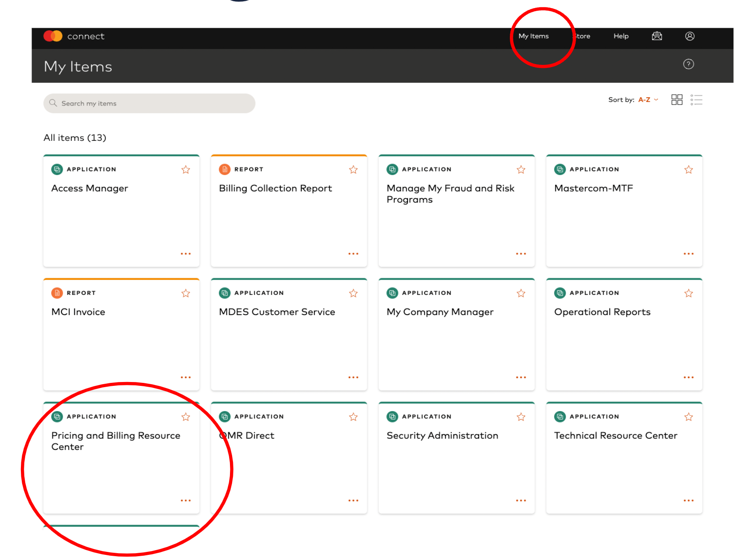Click the Mastercard connect logo

[x=74, y=36]
